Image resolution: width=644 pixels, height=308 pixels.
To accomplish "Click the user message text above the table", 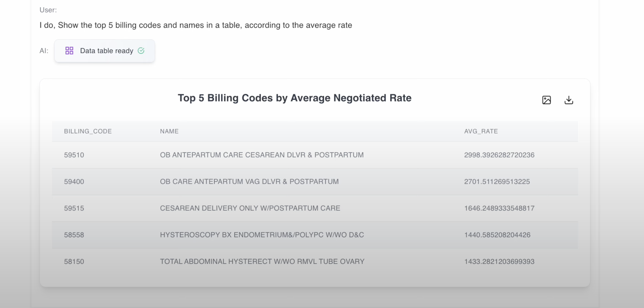I will 196,25.
